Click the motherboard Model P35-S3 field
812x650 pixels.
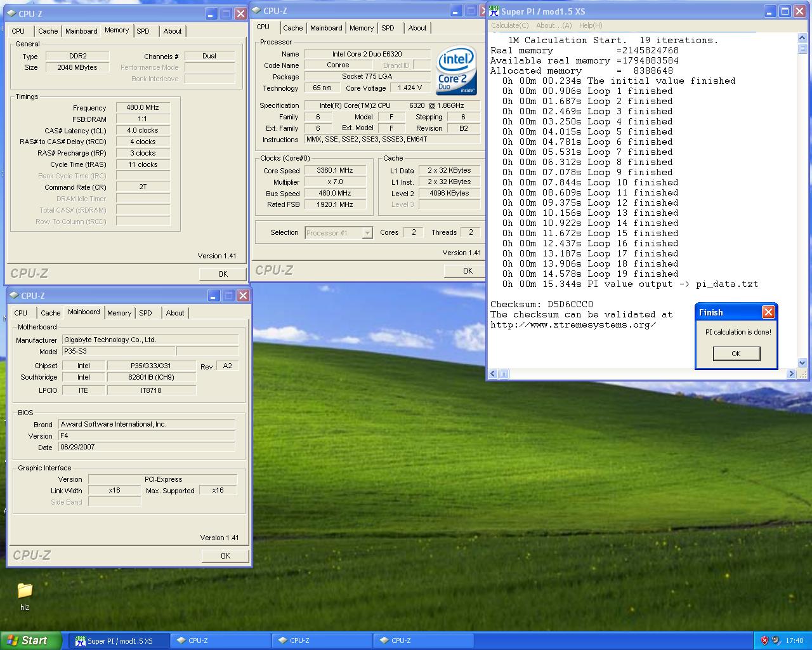click(119, 351)
